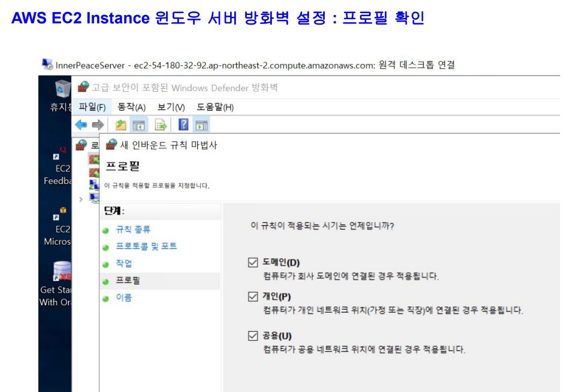Uncheck the 개인(P) profile checkbox
The image size is (562, 392).
tap(253, 296)
